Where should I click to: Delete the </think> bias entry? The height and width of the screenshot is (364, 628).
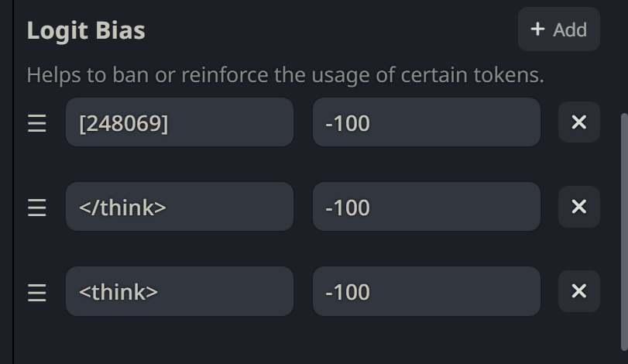[578, 207]
